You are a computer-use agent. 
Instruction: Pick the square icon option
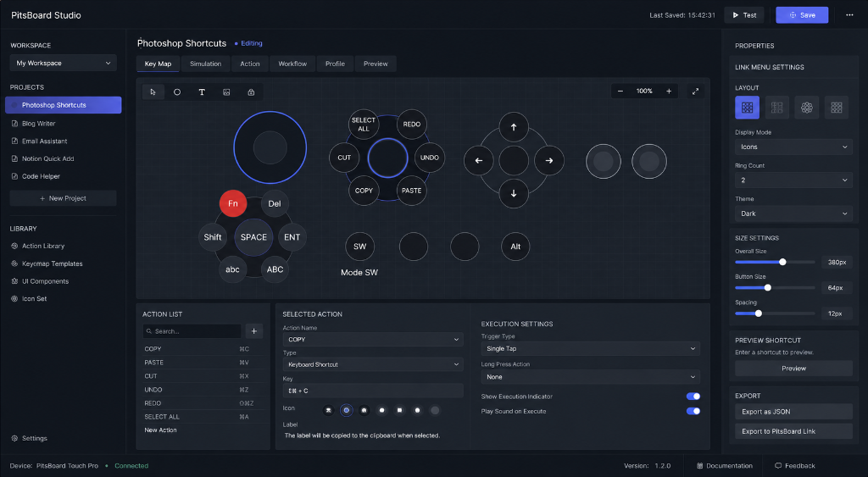point(399,410)
